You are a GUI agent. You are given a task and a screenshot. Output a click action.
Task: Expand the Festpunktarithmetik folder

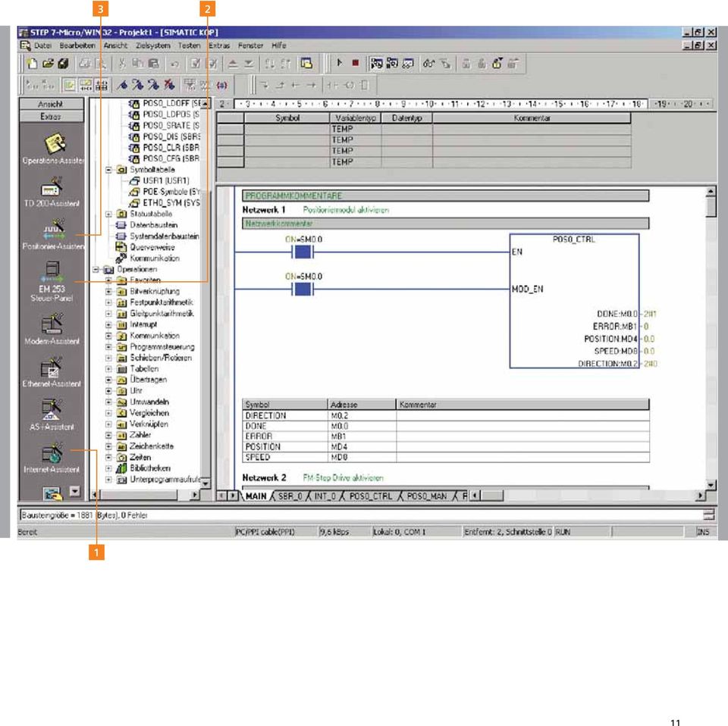(108, 302)
